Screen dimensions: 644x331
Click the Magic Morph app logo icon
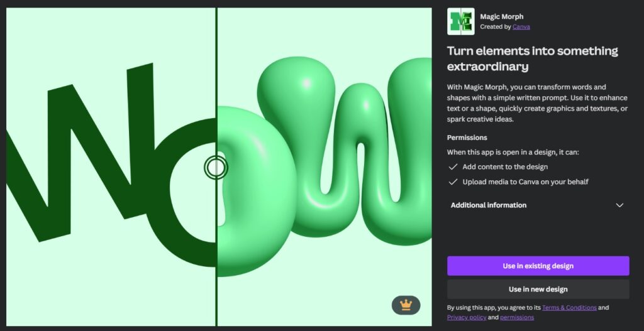[460, 21]
